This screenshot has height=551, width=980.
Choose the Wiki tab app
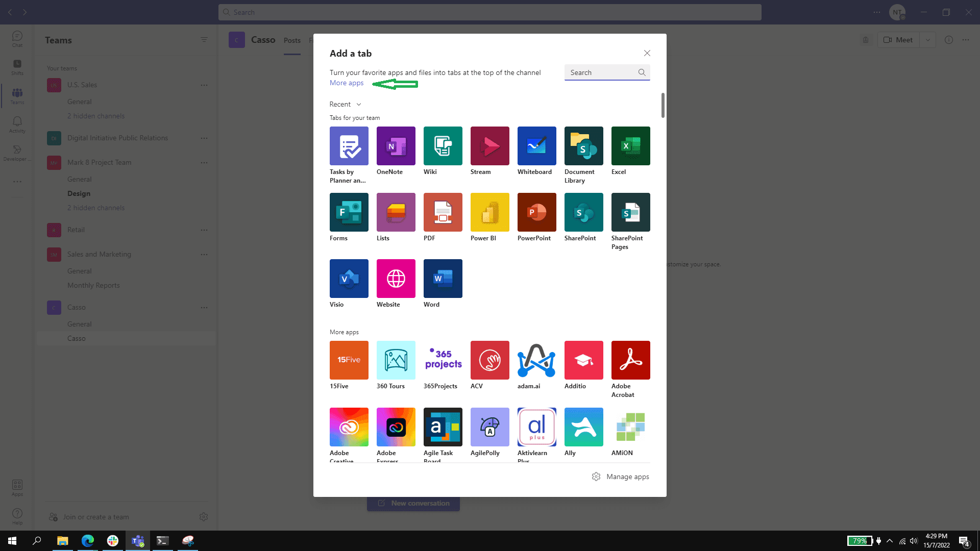click(x=443, y=146)
